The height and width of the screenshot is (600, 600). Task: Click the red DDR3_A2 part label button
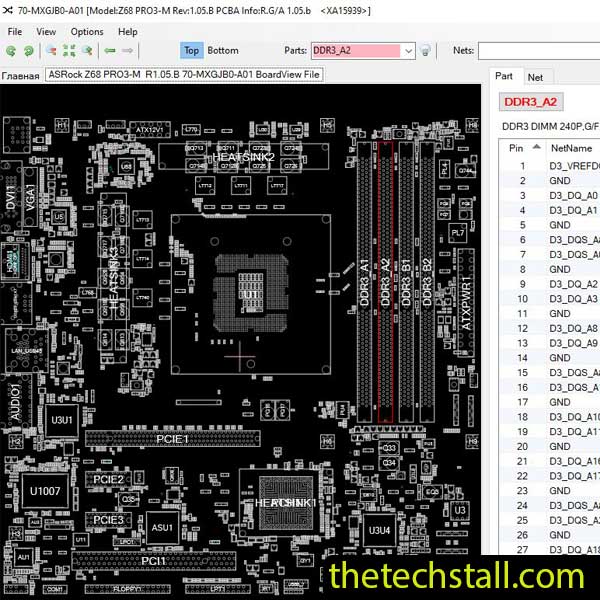pyautogui.click(x=530, y=102)
